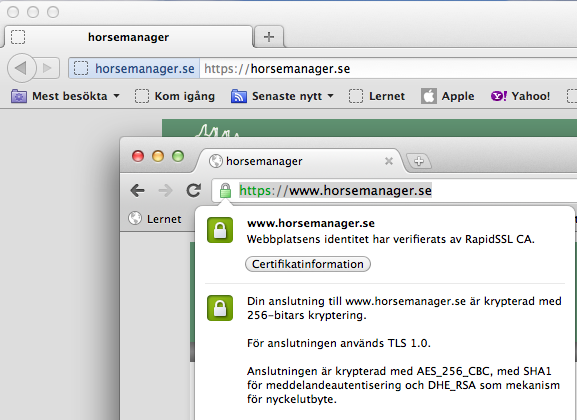The width and height of the screenshot is (577, 420).
Task: Open a new tab in Chrome
Action: [x=419, y=161]
